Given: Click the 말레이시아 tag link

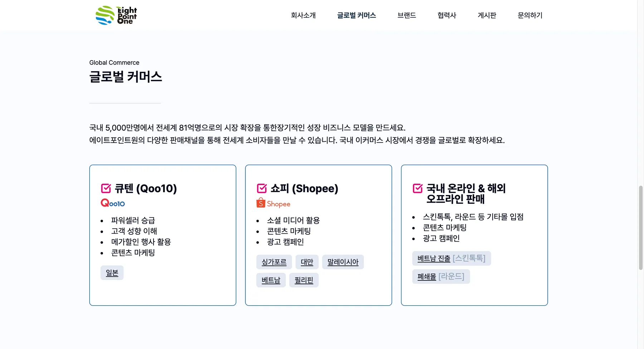Looking at the screenshot, I should tap(343, 262).
